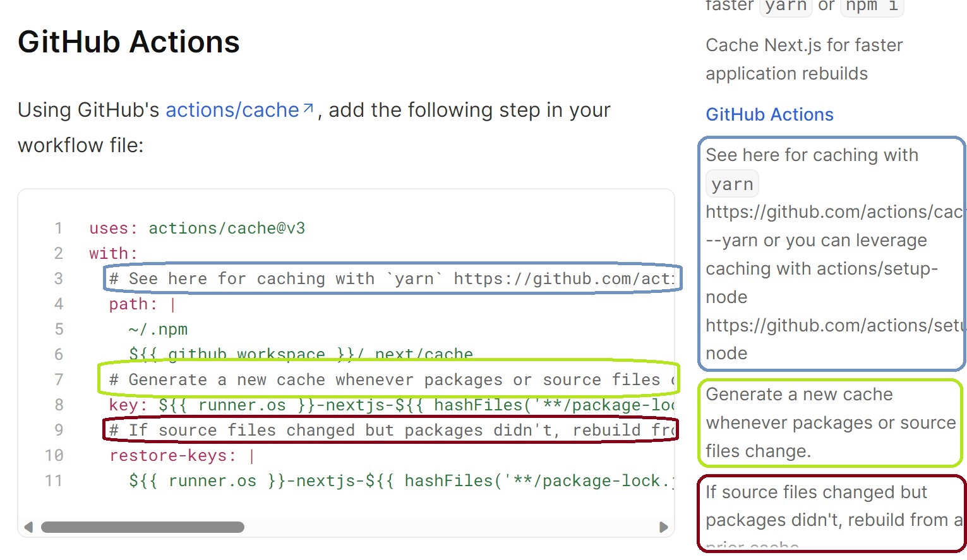Select the uses: actions/cache@v3 code line
967x560 pixels.
point(196,228)
